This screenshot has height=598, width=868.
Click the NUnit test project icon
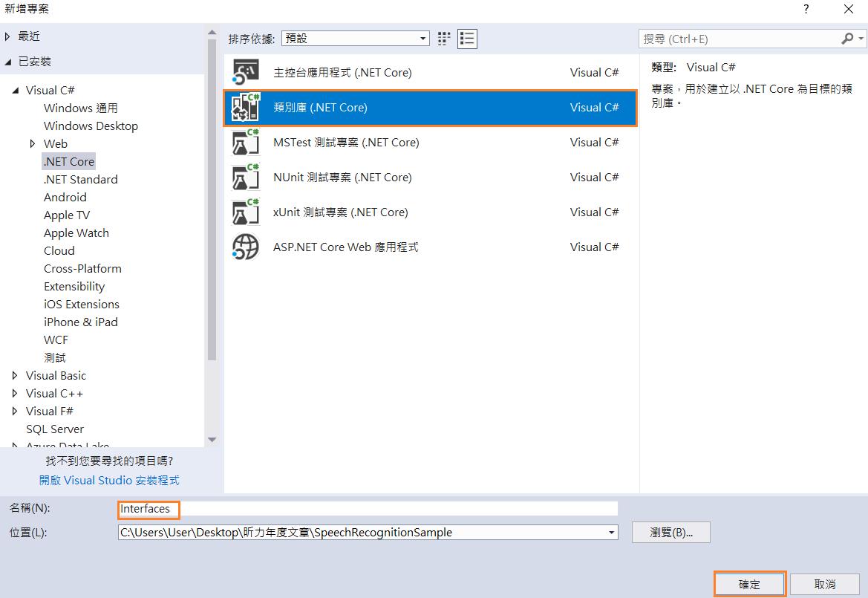(245, 178)
